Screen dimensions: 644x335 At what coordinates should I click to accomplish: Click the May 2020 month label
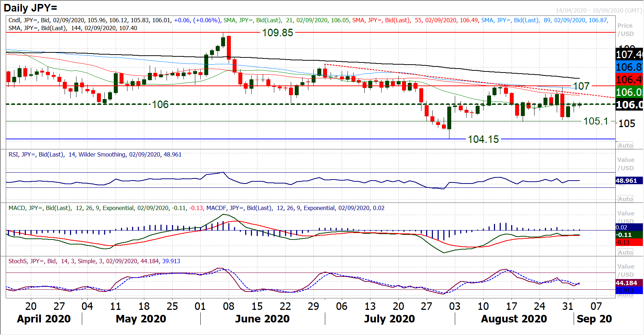141,319
